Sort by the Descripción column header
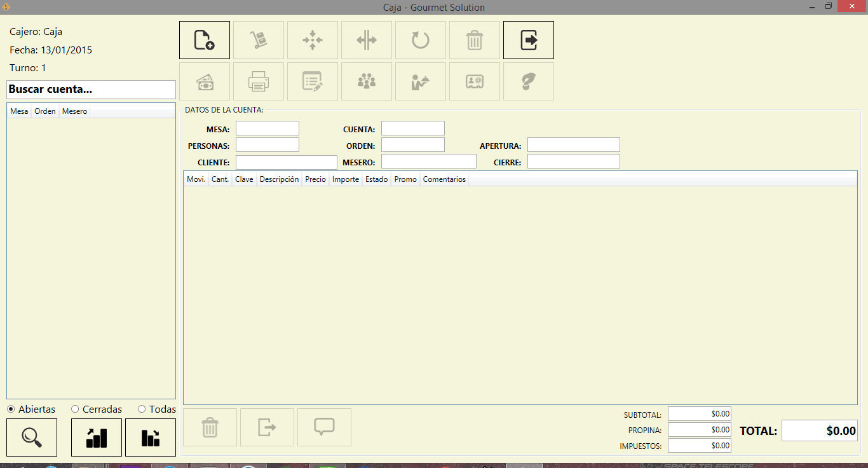Image resolution: width=868 pixels, height=468 pixels. [x=279, y=179]
